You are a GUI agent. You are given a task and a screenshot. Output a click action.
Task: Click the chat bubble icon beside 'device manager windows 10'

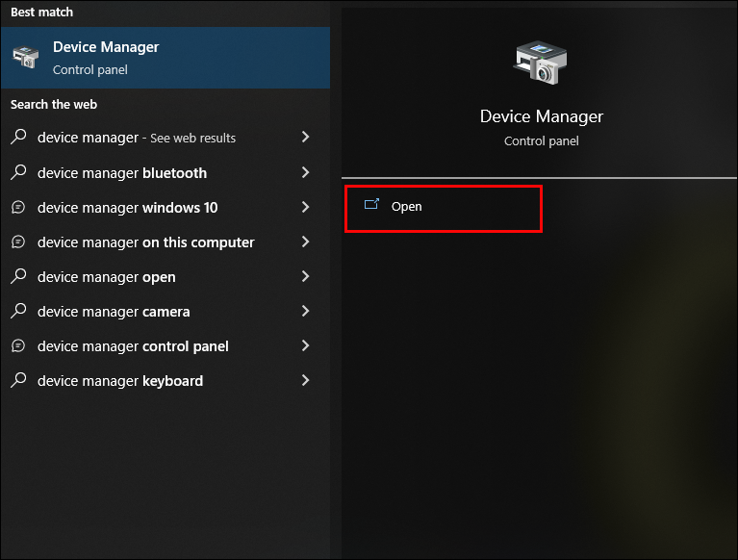(x=18, y=208)
